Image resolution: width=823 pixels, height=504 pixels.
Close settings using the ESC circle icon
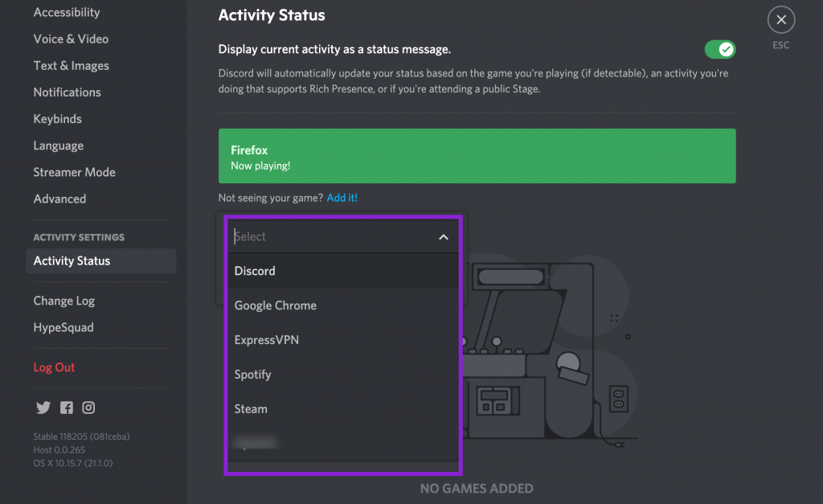[780, 19]
